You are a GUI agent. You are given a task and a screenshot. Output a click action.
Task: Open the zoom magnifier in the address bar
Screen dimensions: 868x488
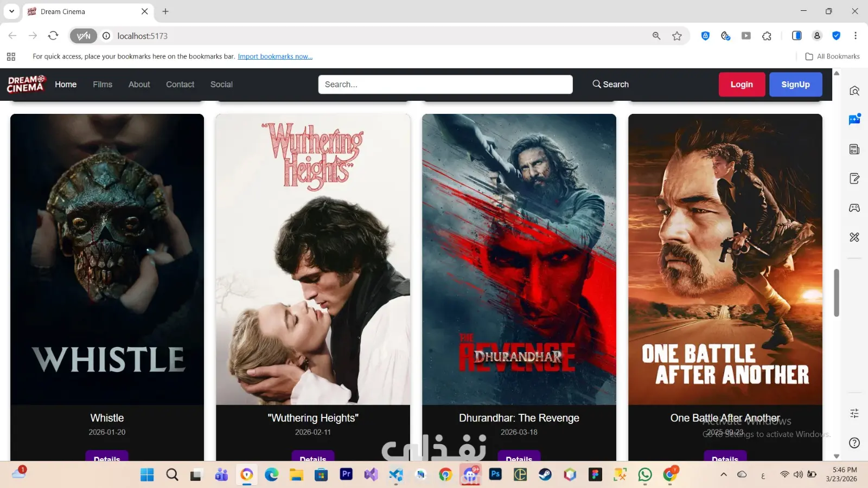656,36
